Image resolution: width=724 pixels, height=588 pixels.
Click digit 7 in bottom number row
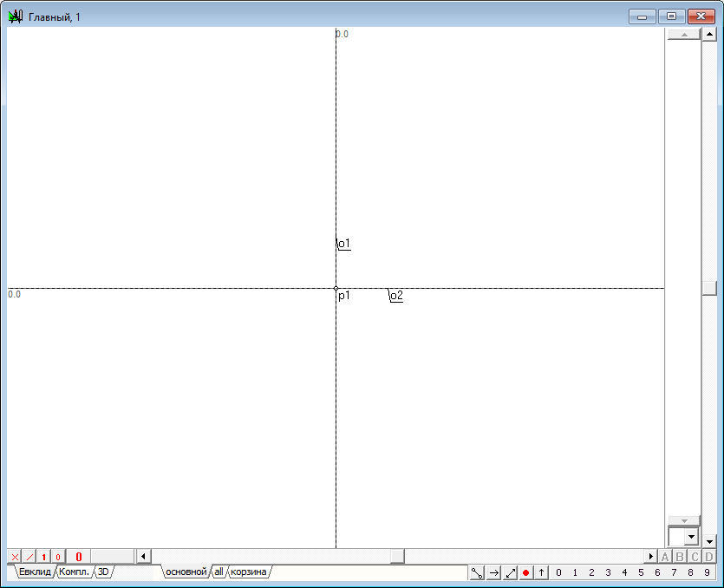[674, 572]
